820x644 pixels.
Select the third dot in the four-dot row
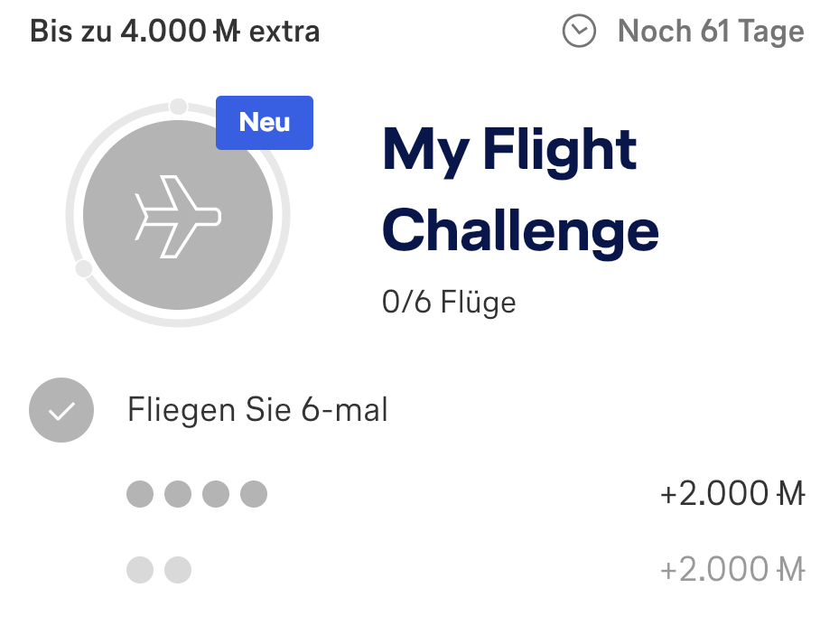[x=216, y=494]
